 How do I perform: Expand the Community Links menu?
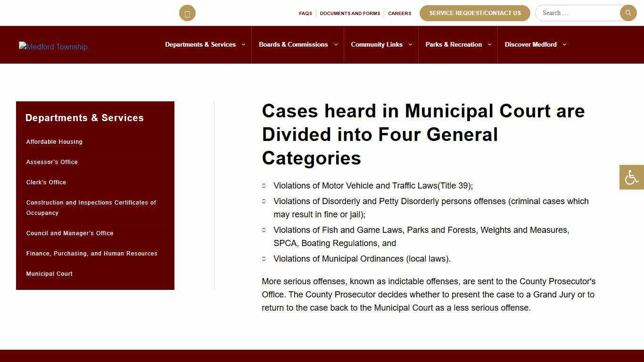377,44
